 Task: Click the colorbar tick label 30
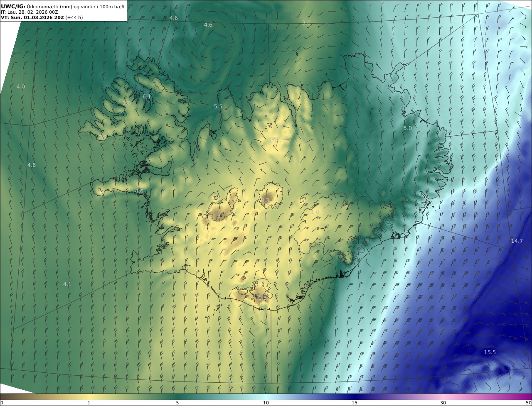[x=443, y=403]
